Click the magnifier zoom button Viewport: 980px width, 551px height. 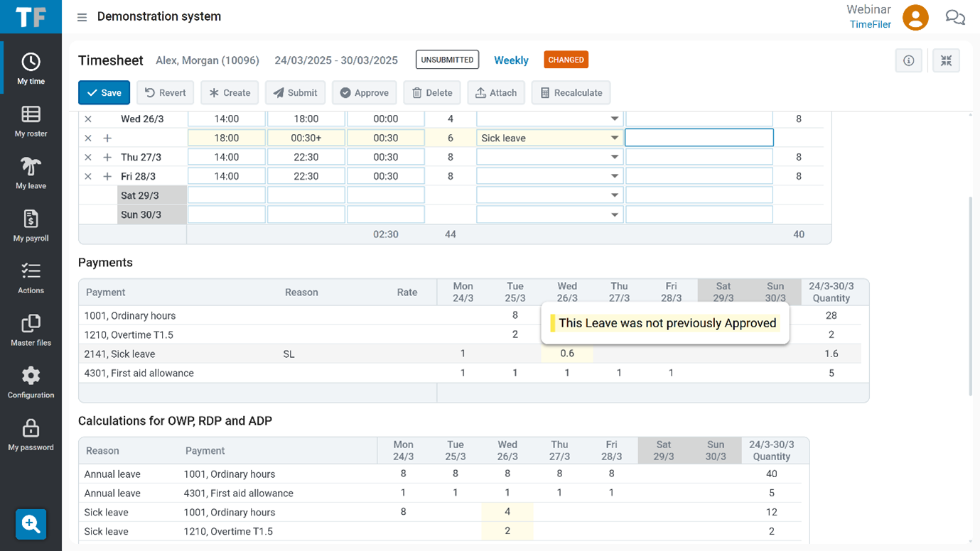coord(31,524)
